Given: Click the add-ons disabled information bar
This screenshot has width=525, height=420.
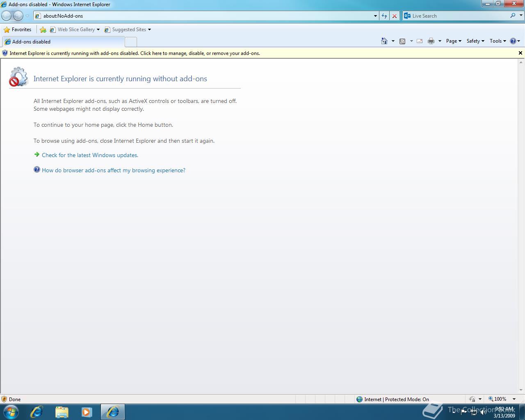Looking at the screenshot, I should click(x=258, y=53).
